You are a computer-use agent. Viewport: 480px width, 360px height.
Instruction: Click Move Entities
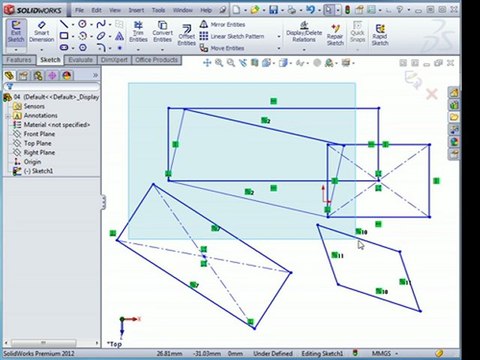pyautogui.click(x=222, y=48)
